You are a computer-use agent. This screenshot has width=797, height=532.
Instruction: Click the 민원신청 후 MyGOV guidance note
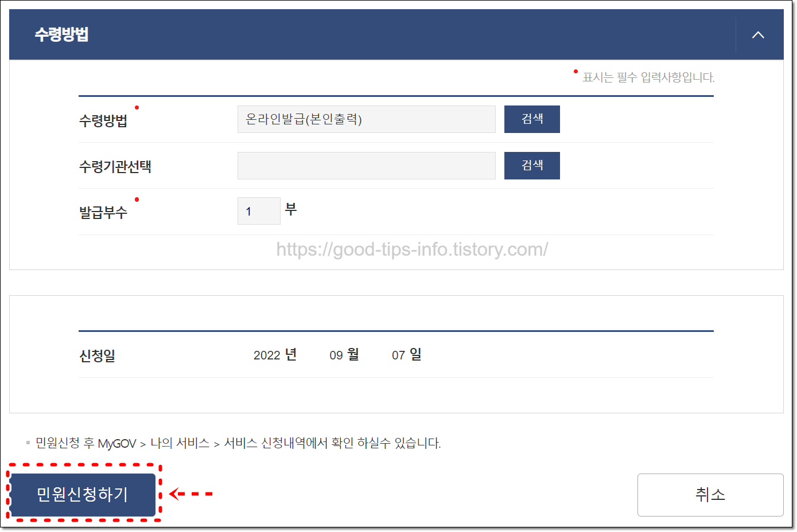[238, 443]
